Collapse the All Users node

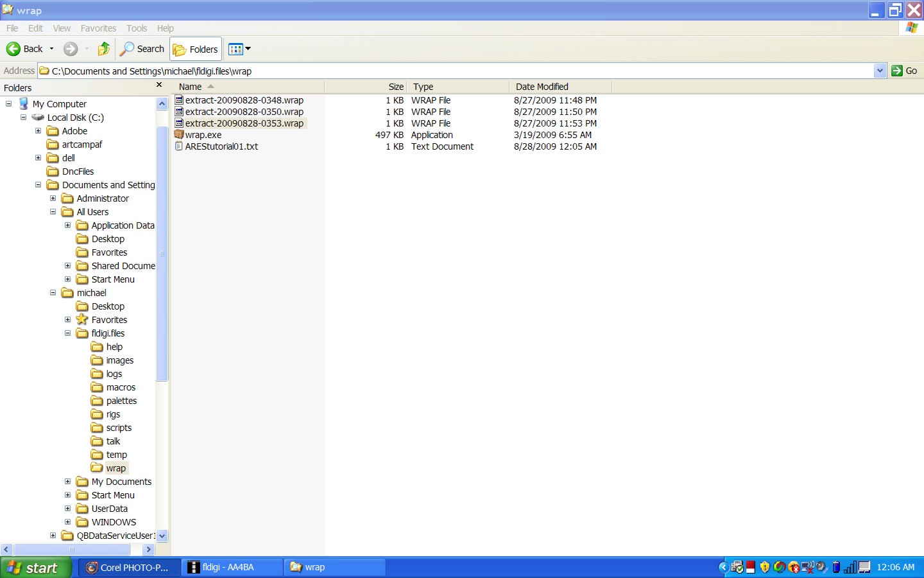pyautogui.click(x=53, y=211)
